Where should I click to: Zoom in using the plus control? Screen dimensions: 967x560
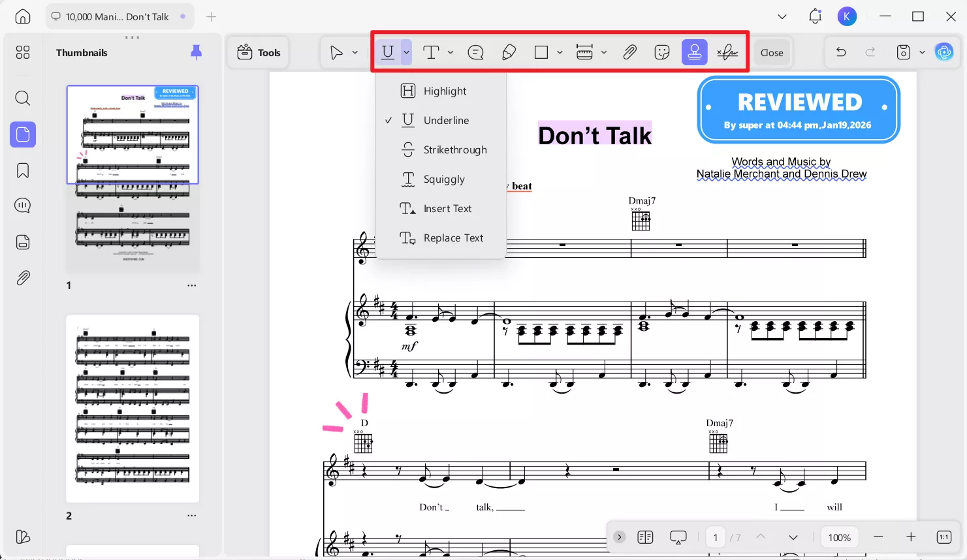pyautogui.click(x=911, y=537)
